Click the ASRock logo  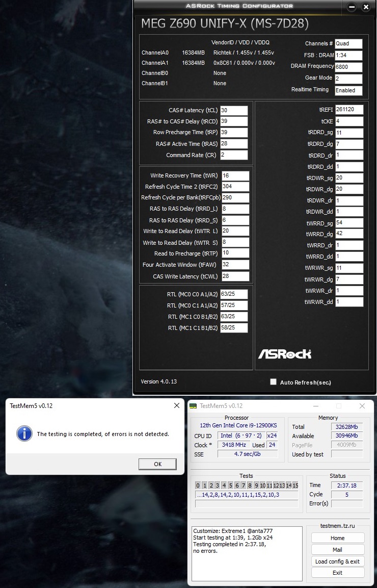click(x=285, y=353)
